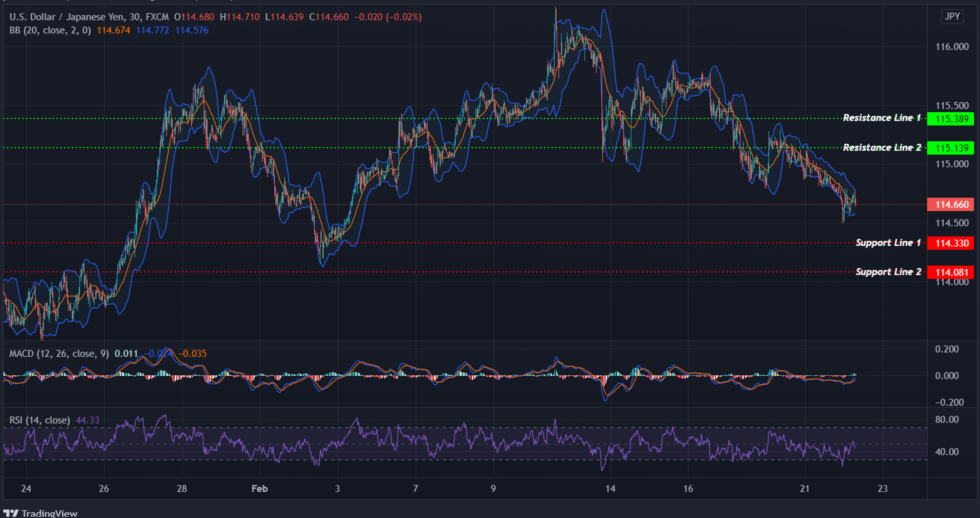The height and width of the screenshot is (518, 980).
Task: Click the Feb label on the time axis
Action: pos(259,489)
